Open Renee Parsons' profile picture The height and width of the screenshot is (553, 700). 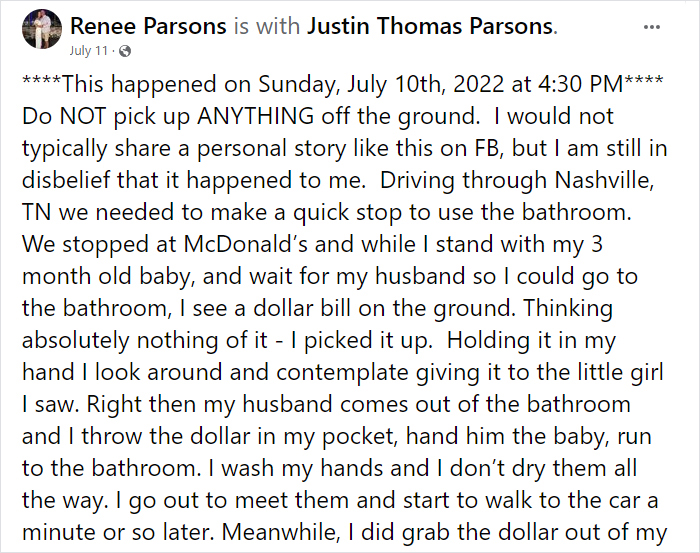42,29
